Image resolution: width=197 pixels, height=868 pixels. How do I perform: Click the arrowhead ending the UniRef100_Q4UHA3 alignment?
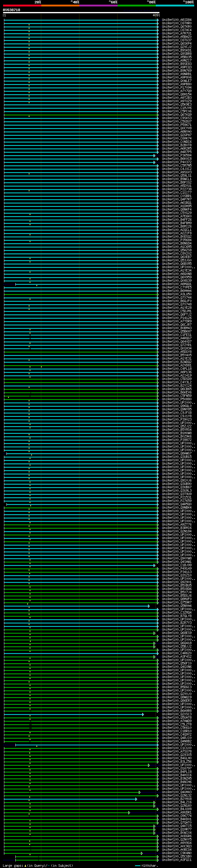click(x=140, y=792)
